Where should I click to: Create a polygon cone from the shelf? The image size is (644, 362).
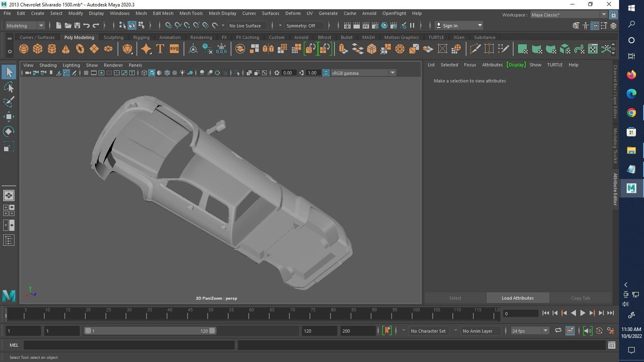click(x=66, y=49)
